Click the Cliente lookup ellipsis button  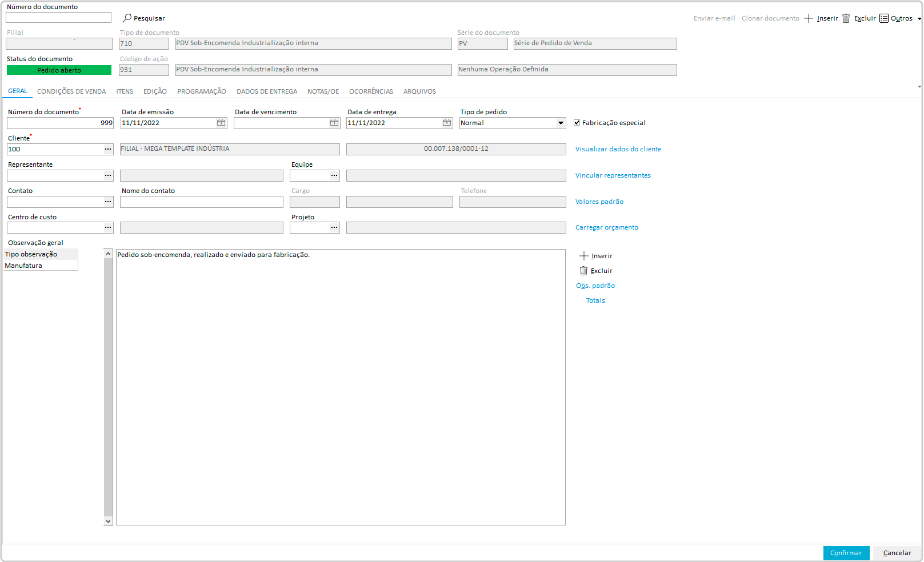pyautogui.click(x=108, y=149)
